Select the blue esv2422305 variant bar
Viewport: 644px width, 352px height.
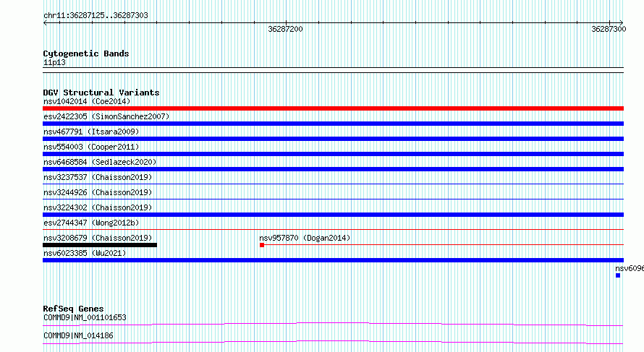pyautogui.click(x=333, y=124)
